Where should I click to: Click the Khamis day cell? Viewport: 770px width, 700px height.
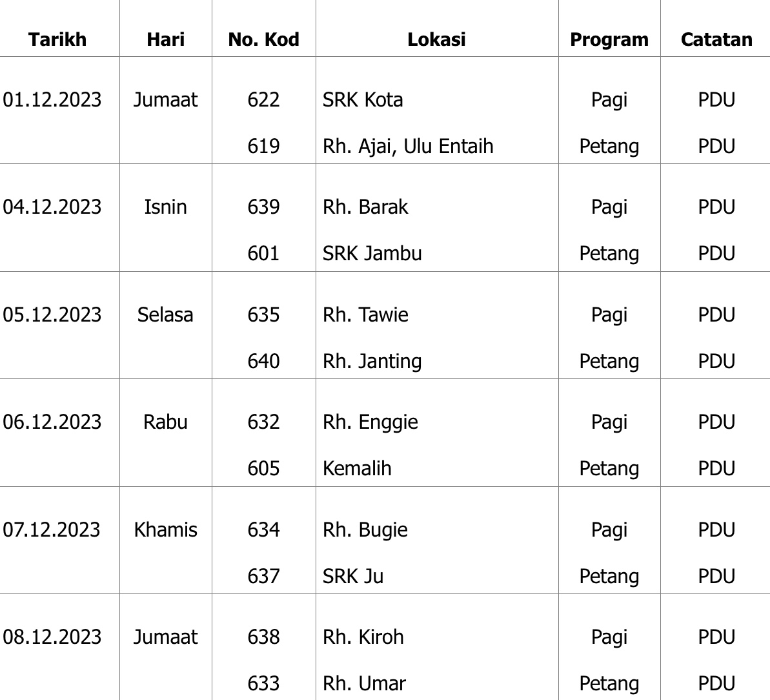click(x=165, y=530)
